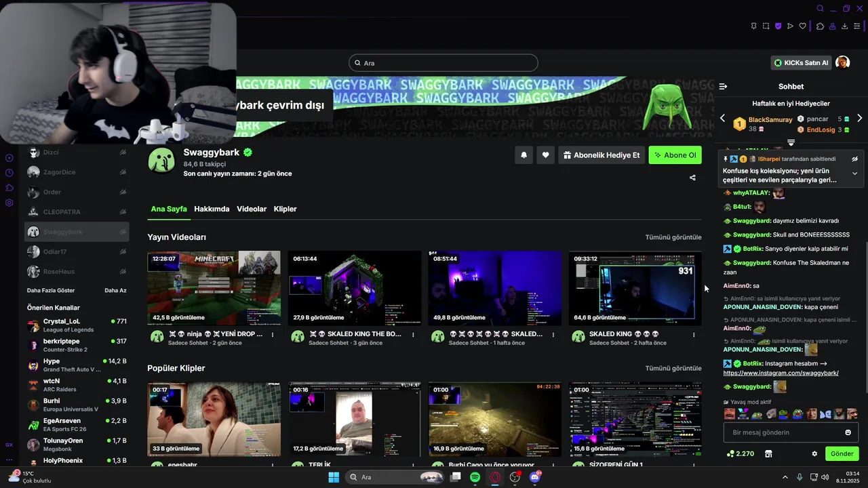Toggle hidden eye icon for Dizci
Viewport: 868px width, 488px height.
click(123, 152)
